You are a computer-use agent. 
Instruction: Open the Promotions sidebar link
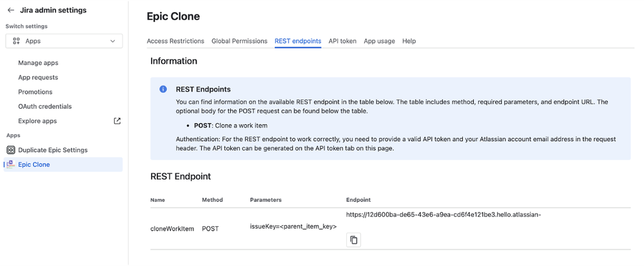35,92
